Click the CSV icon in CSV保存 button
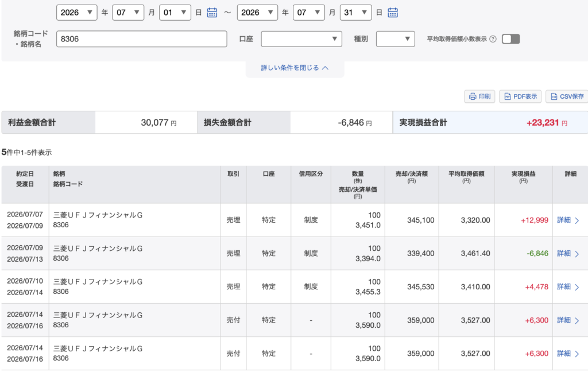588x372 pixels. [x=554, y=96]
